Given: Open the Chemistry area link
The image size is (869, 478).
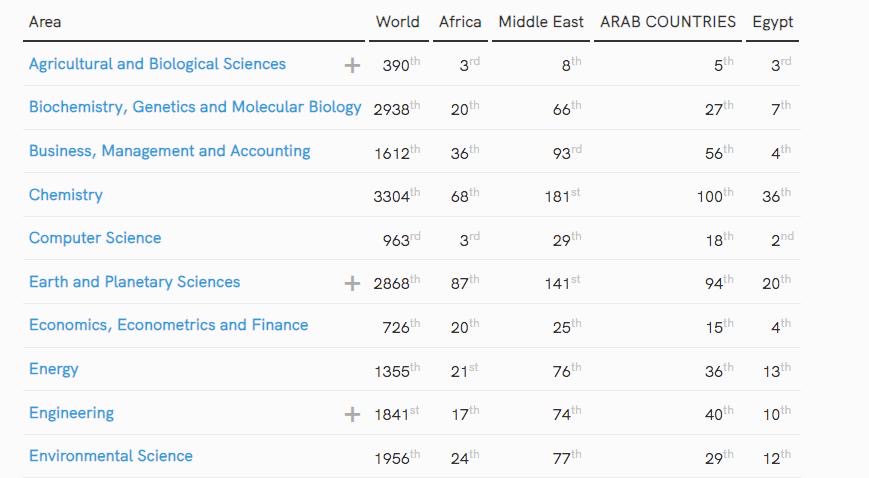Looking at the screenshot, I should coord(66,195).
